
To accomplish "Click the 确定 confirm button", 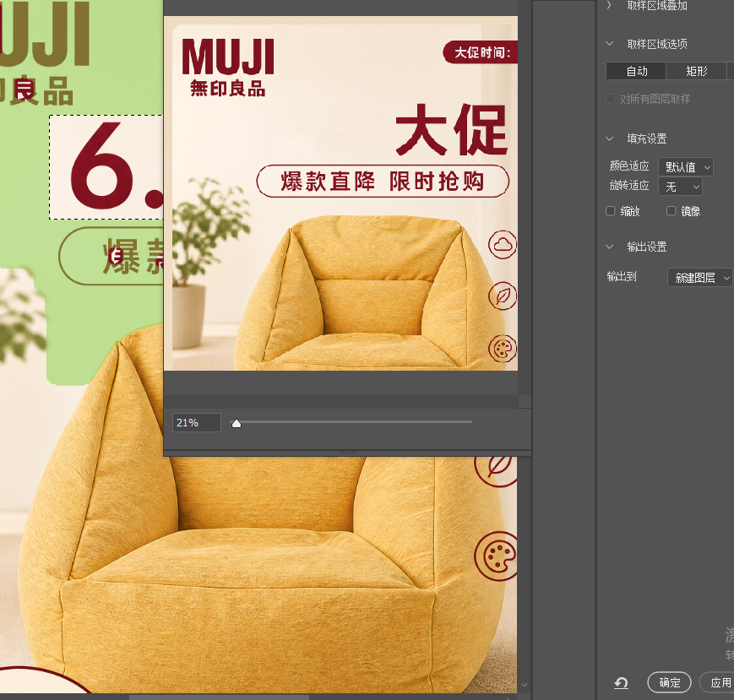I will 670,682.
